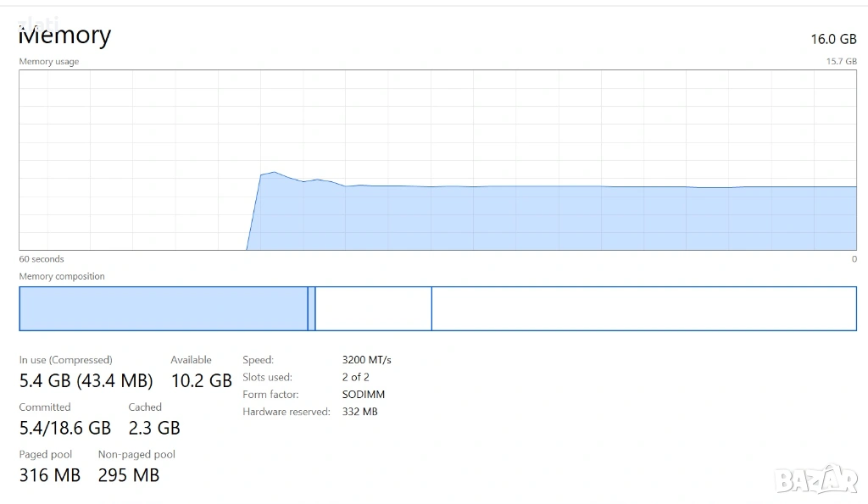This screenshot has width=868, height=504.
Task: Click the Form factor value SODIMM
Action: click(363, 394)
